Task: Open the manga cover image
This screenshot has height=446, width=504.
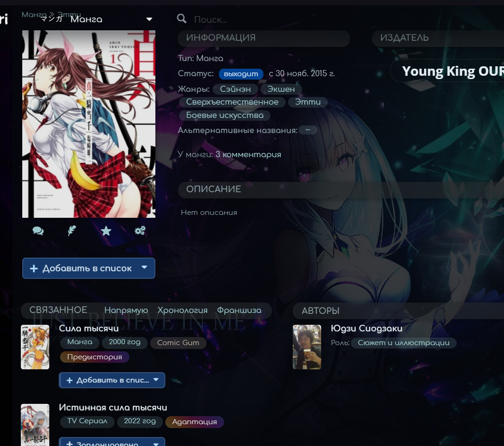Action: (x=89, y=124)
